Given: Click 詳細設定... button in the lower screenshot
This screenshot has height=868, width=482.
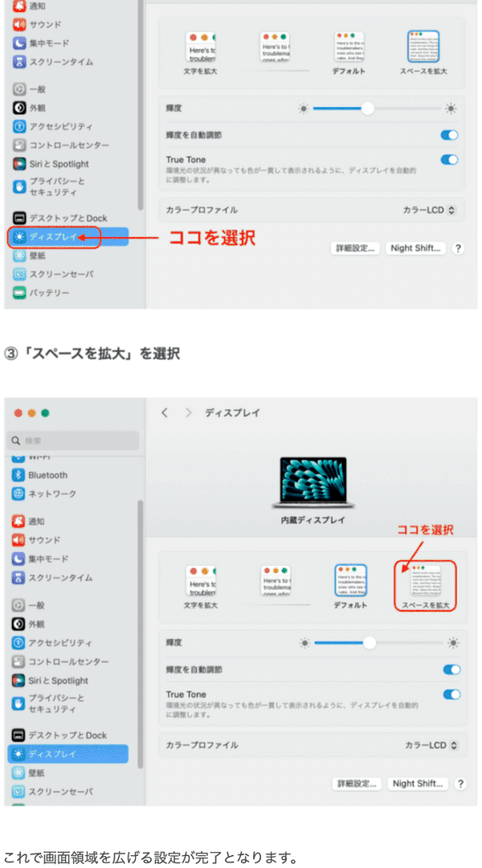Looking at the screenshot, I should (x=356, y=784).
